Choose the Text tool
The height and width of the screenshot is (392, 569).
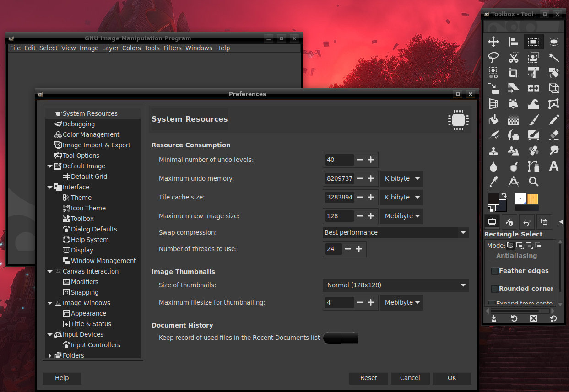coord(554,166)
